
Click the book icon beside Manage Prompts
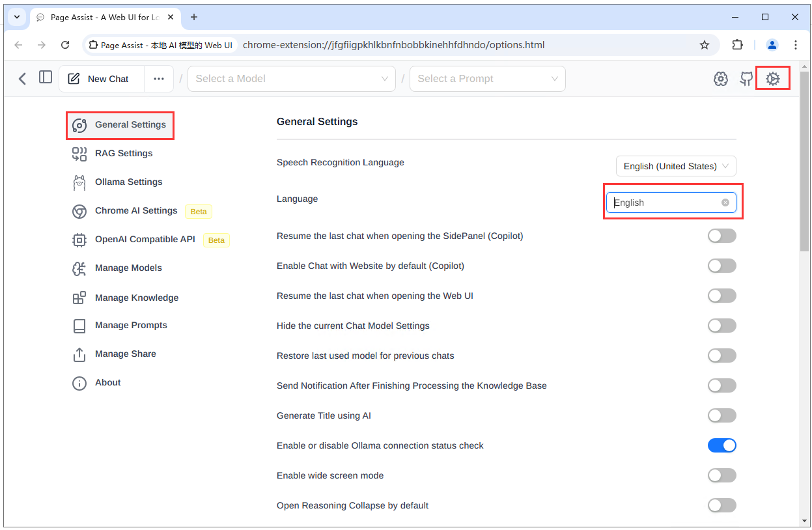pos(79,326)
